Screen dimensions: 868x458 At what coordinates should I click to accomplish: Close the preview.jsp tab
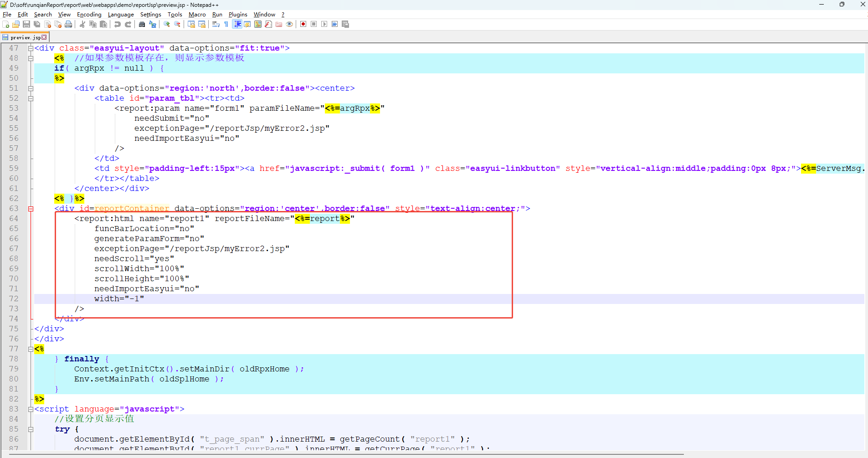click(x=44, y=37)
